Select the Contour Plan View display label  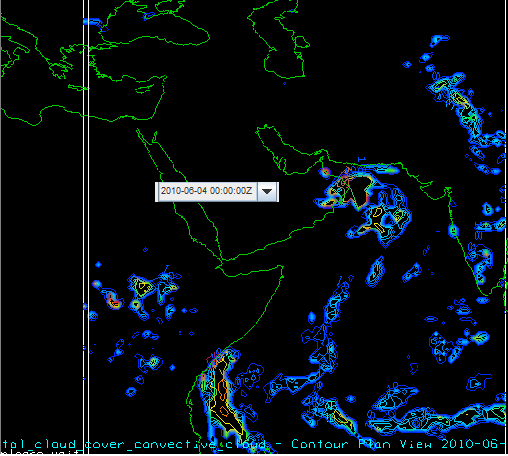coord(361,444)
